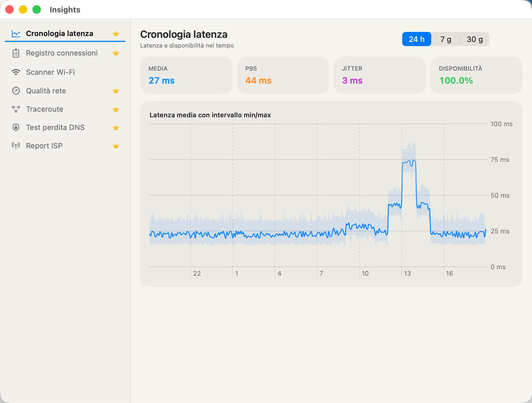The image size is (532, 403).
Task: Click the Cronologia latenza chart icon
Action: [16, 34]
